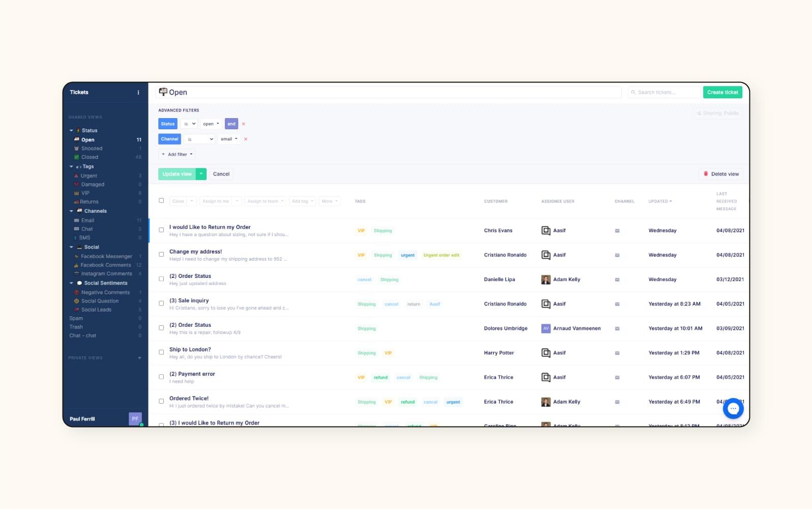Click the 'and' filter connector button
This screenshot has height=509, width=812.
pos(231,124)
